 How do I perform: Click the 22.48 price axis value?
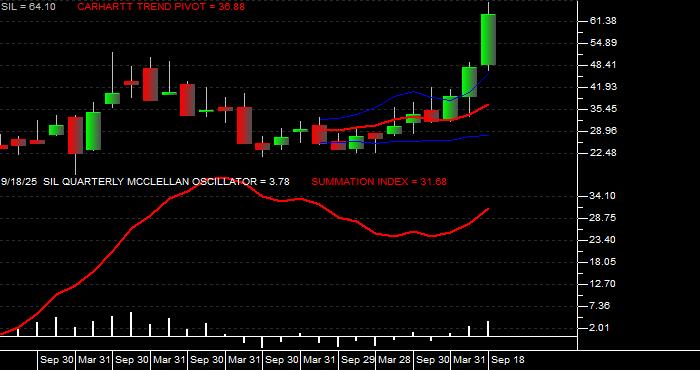603,153
